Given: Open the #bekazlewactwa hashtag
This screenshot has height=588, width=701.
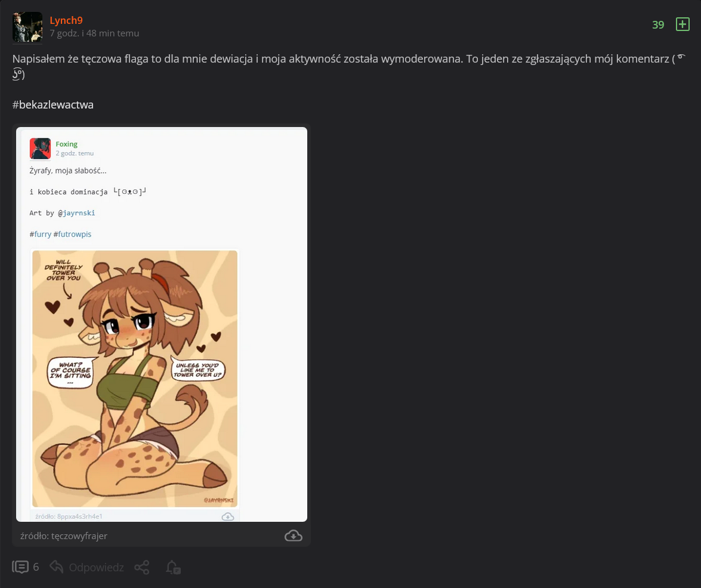Looking at the screenshot, I should click(x=53, y=105).
